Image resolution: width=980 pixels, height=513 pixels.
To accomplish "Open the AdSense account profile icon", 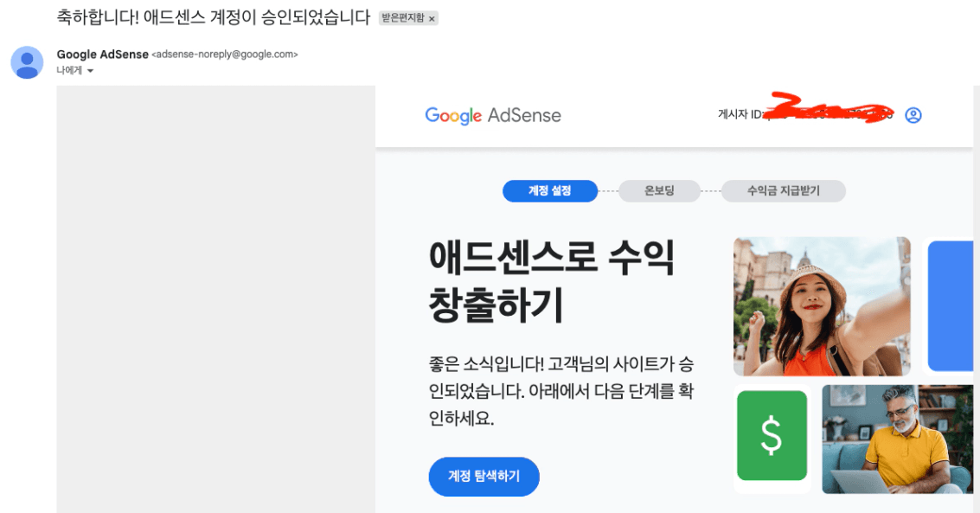I will [913, 115].
